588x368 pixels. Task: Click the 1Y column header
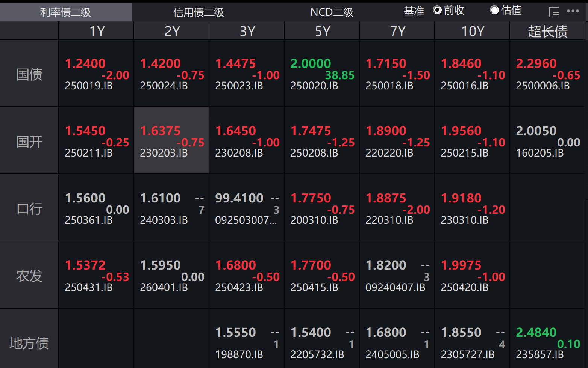(x=97, y=31)
